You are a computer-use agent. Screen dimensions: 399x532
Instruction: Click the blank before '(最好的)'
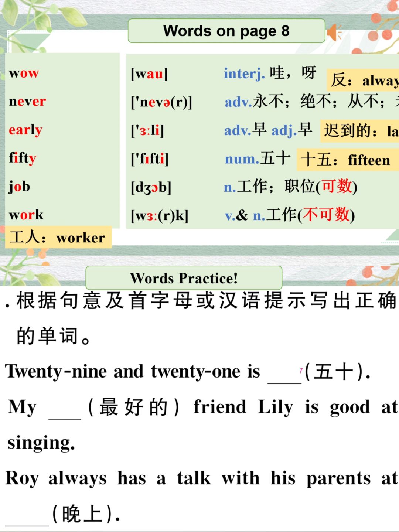pyautogui.click(x=65, y=412)
